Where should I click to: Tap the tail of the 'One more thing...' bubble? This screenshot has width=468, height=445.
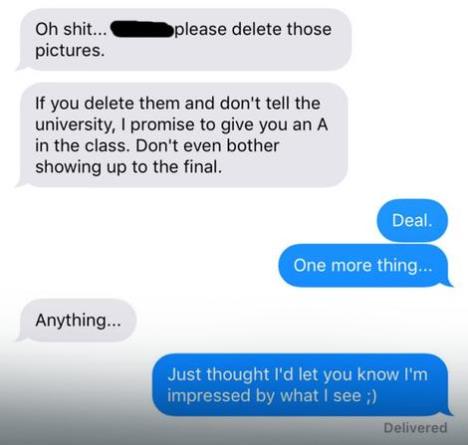448,283
